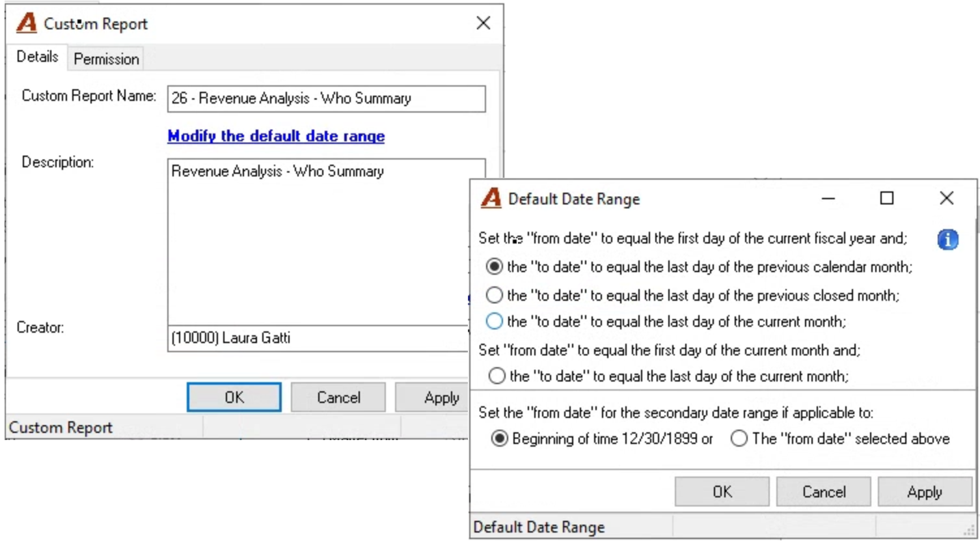Click the "Default Date Range" status bar text
Image resolution: width=980 pixels, height=541 pixels.
tap(539, 527)
